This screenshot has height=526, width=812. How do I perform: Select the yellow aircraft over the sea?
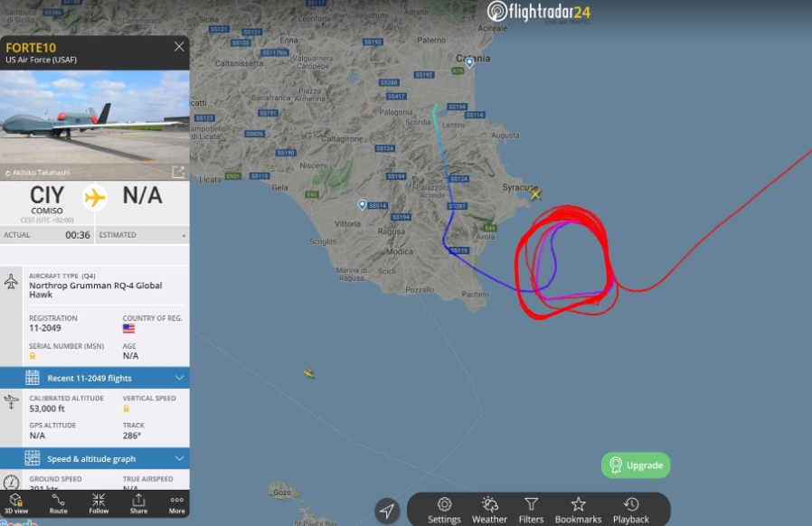[308, 373]
